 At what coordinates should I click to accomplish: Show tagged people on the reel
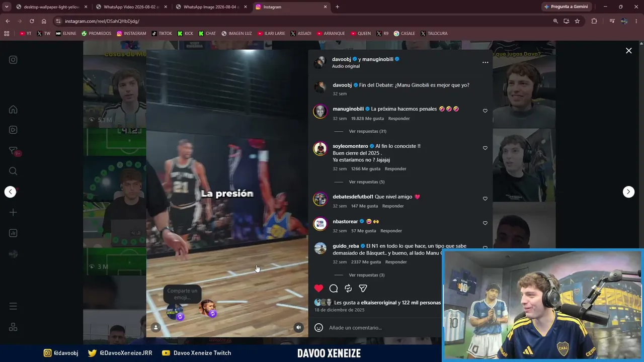pos(156,327)
